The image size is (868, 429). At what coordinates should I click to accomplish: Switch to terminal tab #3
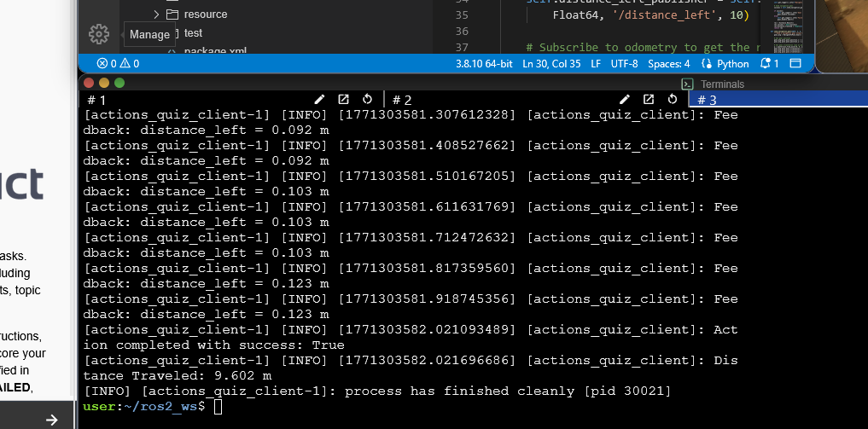click(708, 100)
